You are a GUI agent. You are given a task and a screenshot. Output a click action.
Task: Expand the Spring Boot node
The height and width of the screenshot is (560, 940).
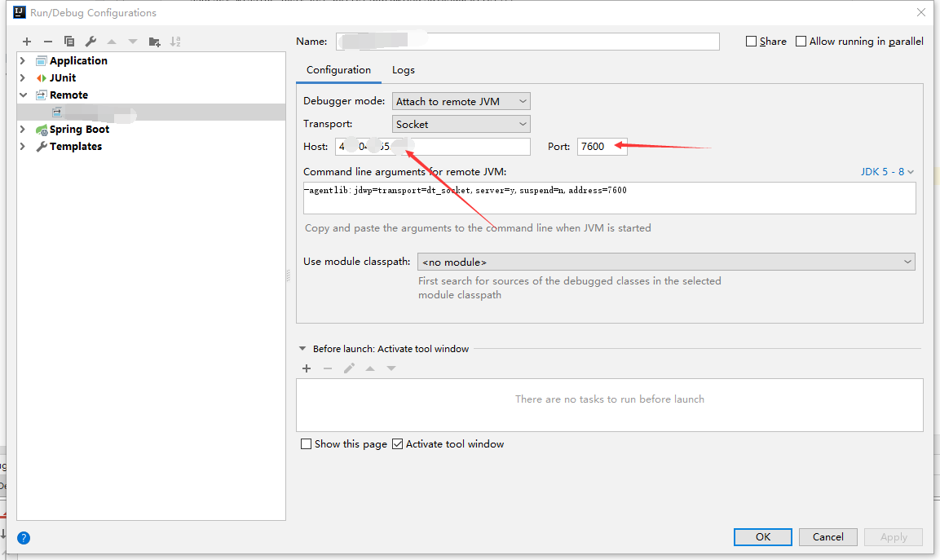(23, 129)
